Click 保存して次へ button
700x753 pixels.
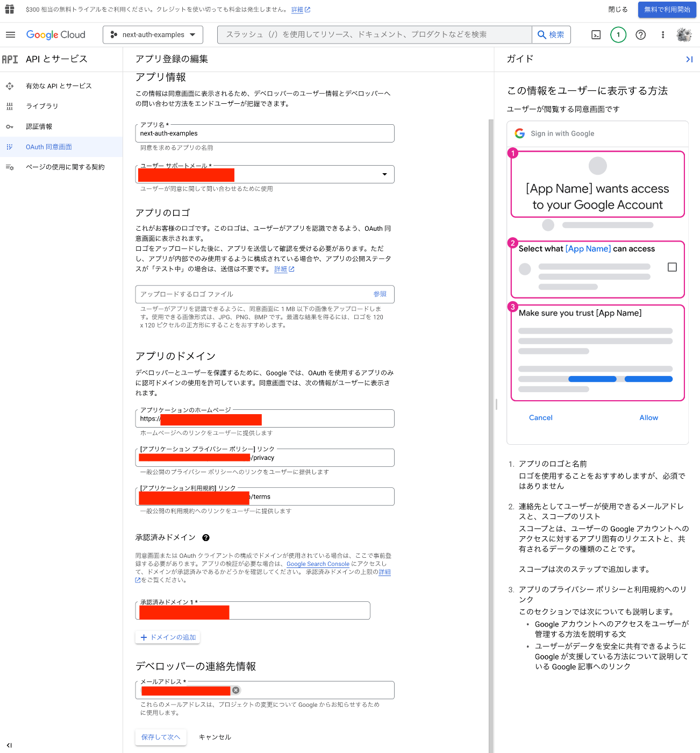click(x=161, y=737)
